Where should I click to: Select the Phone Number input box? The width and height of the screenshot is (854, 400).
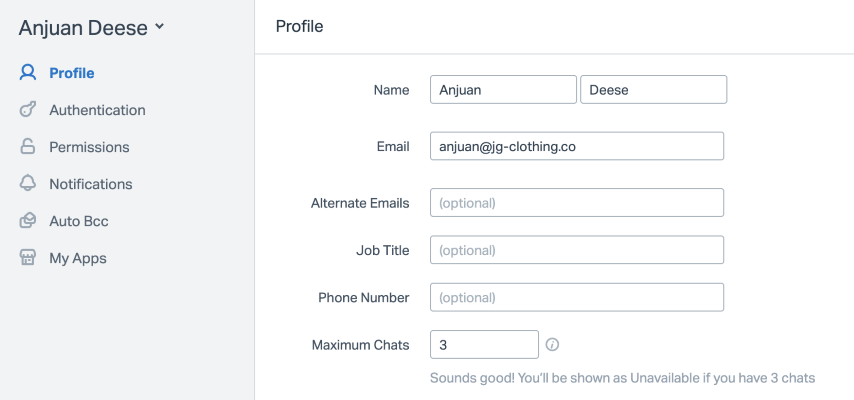coord(576,297)
